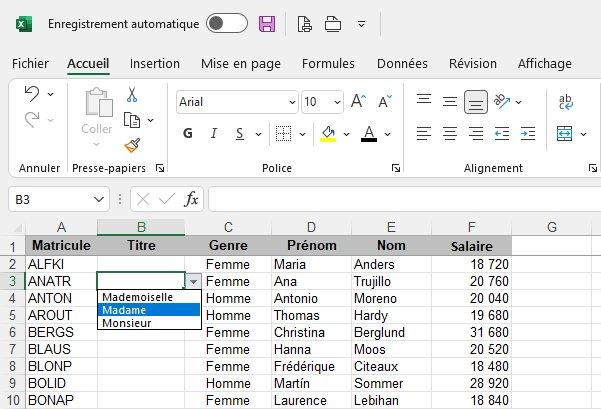Open the Affichage tab
This screenshot has height=409, width=601.
(x=545, y=64)
